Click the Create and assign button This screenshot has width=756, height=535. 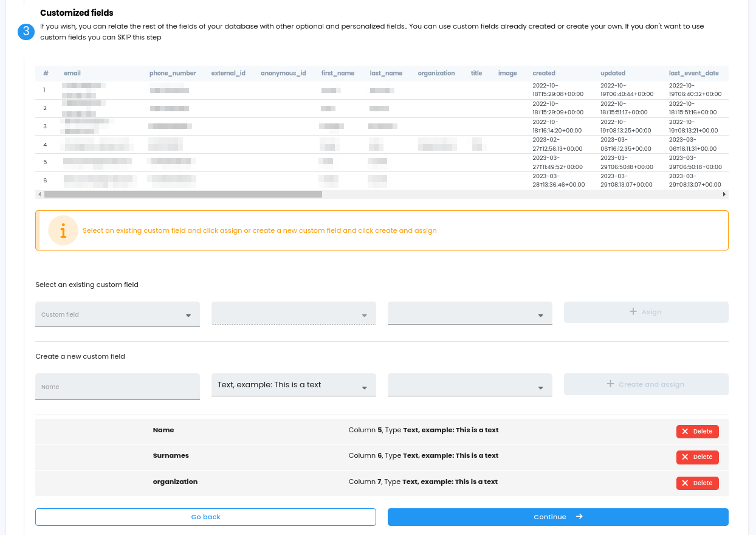[x=646, y=384]
